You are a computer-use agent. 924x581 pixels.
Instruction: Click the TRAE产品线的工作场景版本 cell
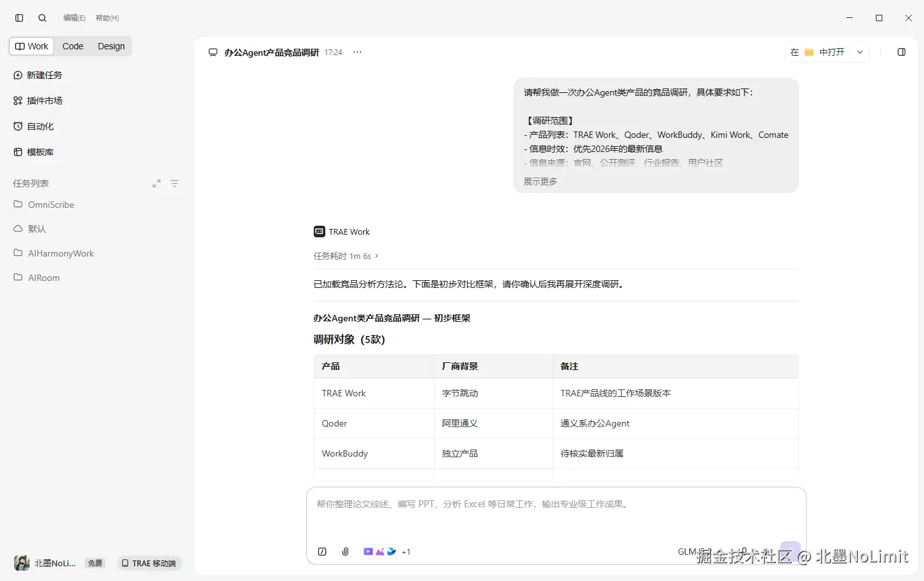tap(676, 393)
